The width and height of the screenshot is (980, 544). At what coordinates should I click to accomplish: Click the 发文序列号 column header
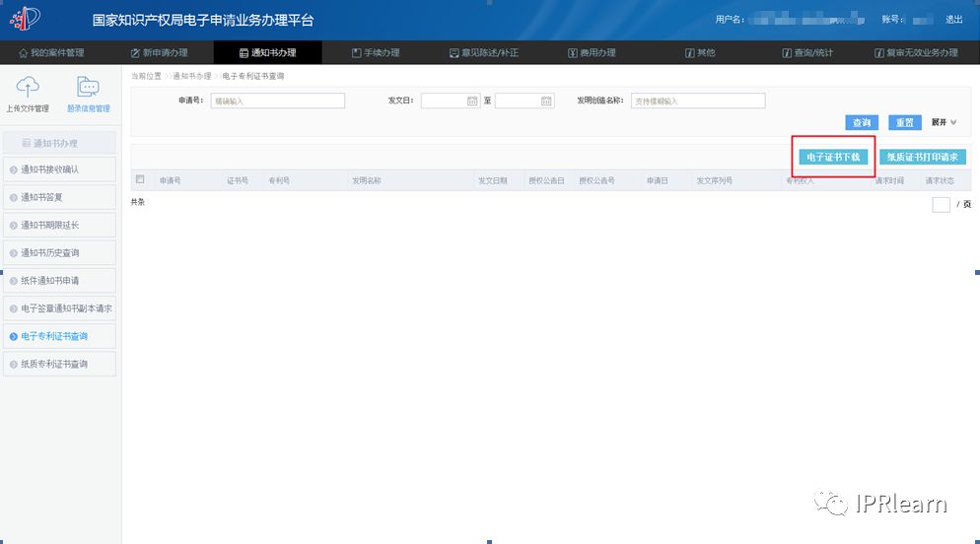pyautogui.click(x=715, y=180)
